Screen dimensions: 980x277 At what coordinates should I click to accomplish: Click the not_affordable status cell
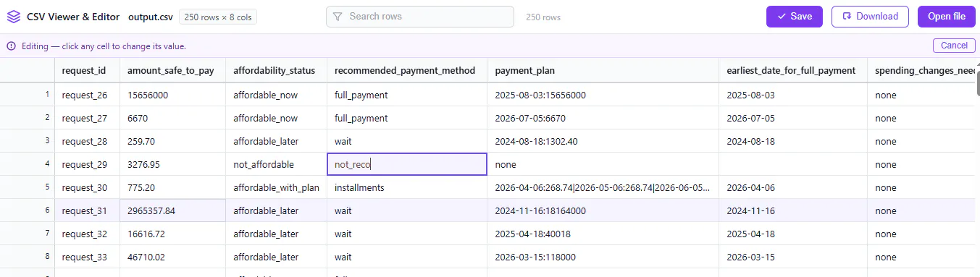(x=276, y=164)
